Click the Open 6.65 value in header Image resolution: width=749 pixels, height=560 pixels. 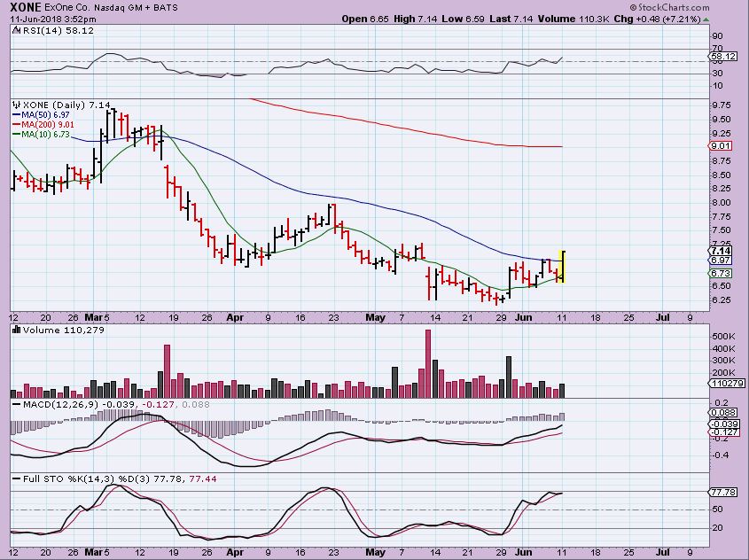[365, 19]
